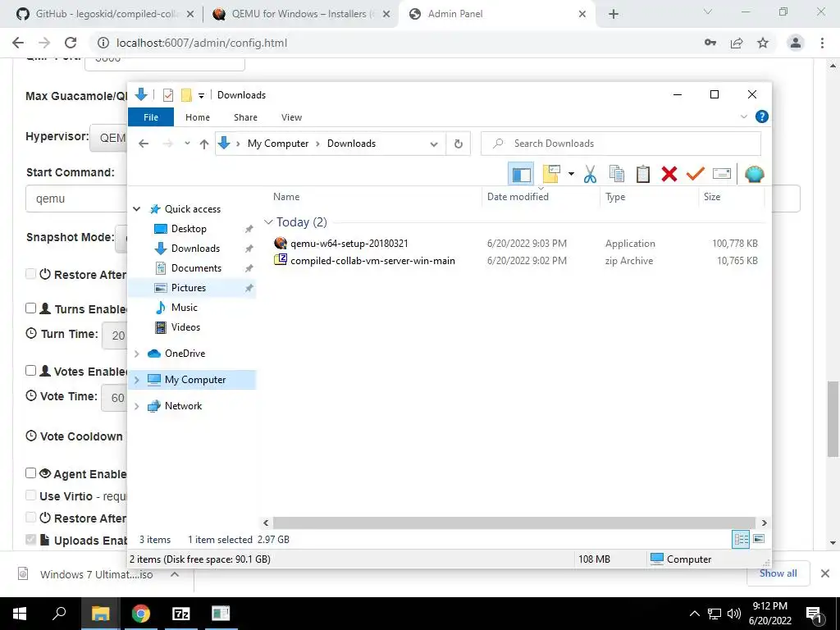Open the View ribbon tab
This screenshot has height=630, width=840.
point(291,117)
